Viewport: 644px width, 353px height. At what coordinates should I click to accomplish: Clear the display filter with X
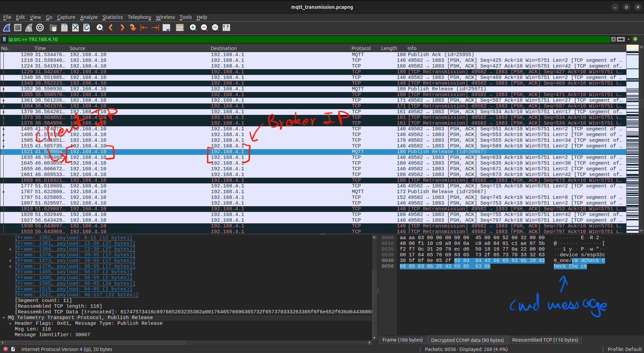tap(613, 39)
